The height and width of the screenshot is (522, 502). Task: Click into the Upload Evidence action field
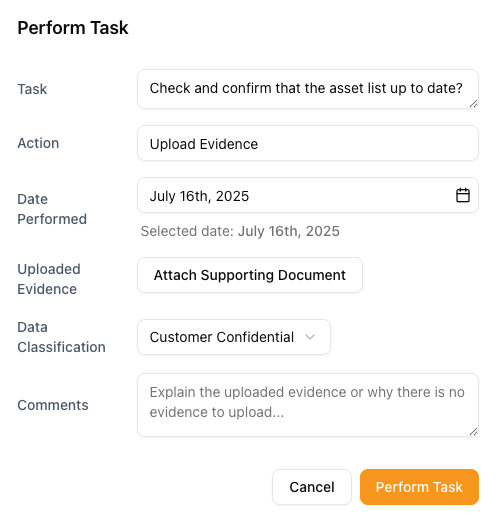coord(308,143)
